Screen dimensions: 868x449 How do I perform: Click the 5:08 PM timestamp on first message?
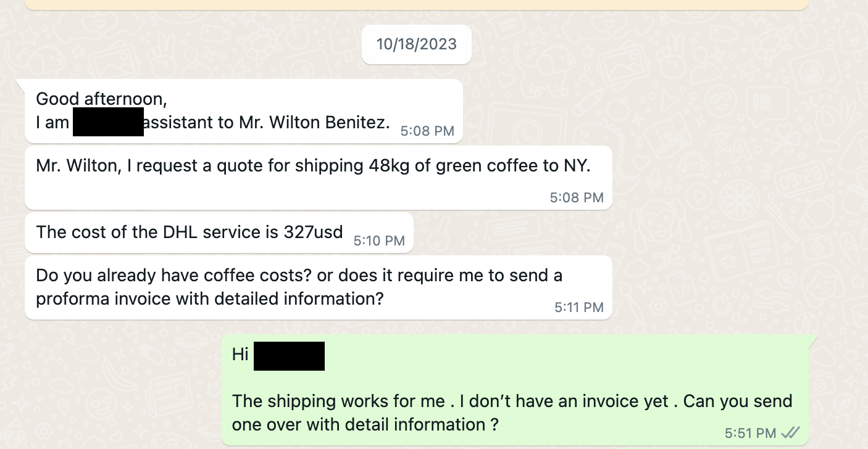click(x=427, y=131)
